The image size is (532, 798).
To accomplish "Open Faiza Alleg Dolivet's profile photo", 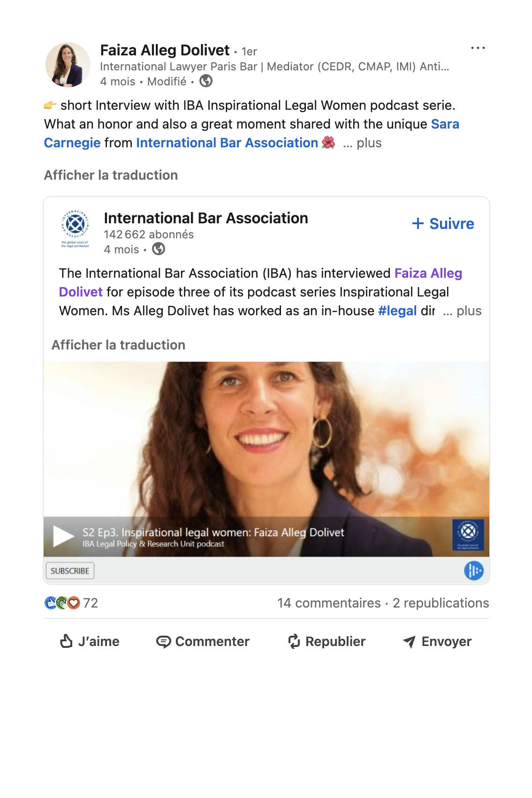I will [68, 65].
